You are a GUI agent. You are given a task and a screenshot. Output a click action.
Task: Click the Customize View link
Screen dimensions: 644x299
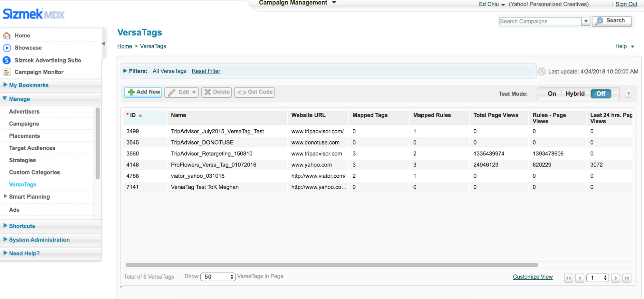point(533,277)
